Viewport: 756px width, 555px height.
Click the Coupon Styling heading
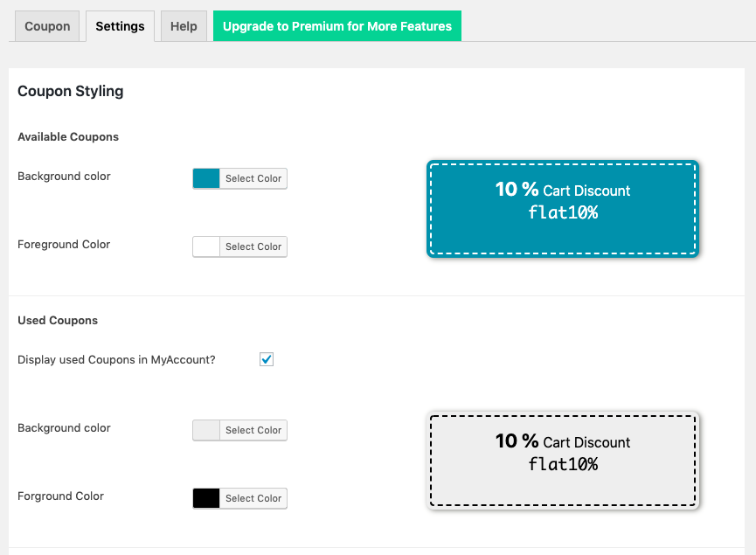point(71,91)
